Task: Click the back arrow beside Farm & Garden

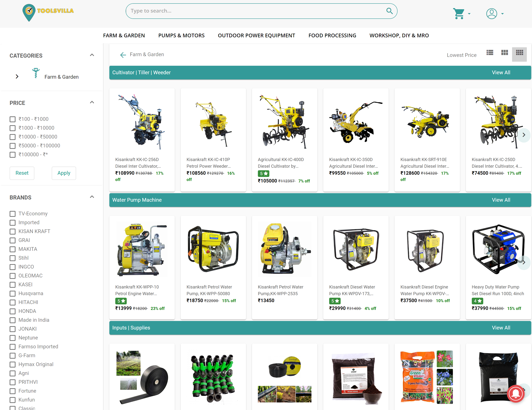Action: click(123, 55)
